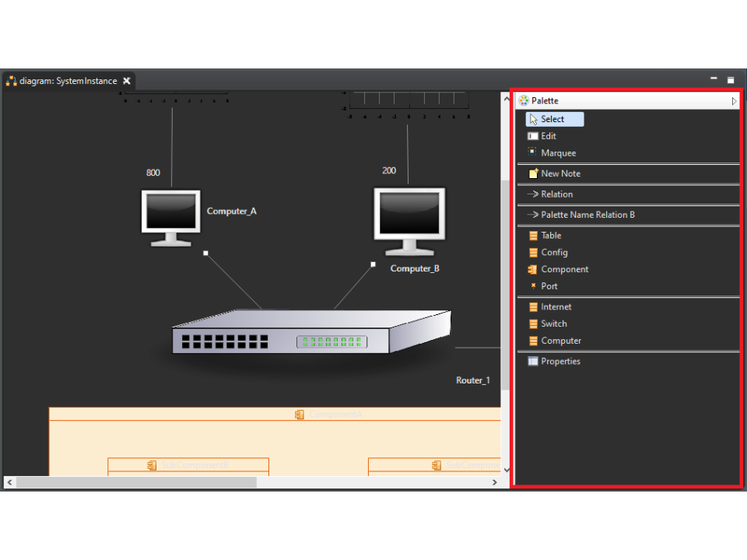Pick the Config palette entry
This screenshot has width=747, height=560.
click(554, 253)
